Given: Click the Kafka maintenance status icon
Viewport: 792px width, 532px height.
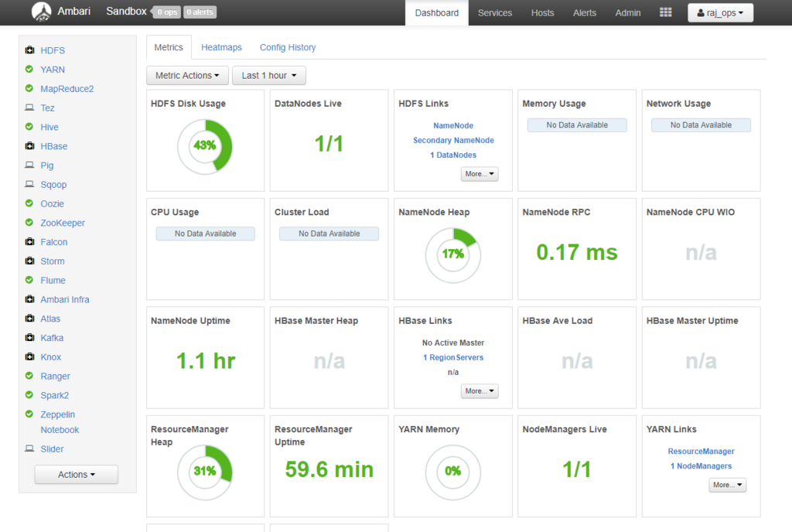Looking at the screenshot, I should pyautogui.click(x=30, y=337).
